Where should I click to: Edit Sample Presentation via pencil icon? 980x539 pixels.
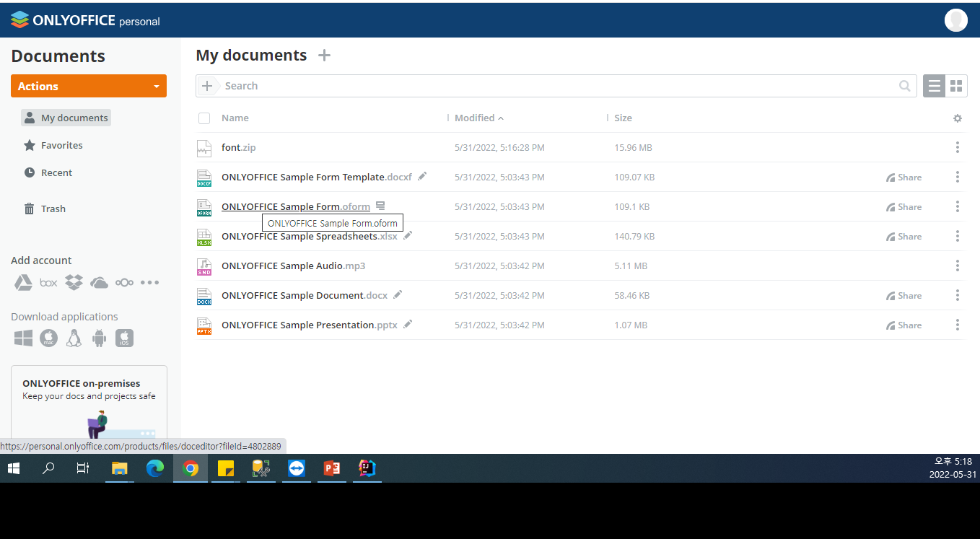[408, 324]
